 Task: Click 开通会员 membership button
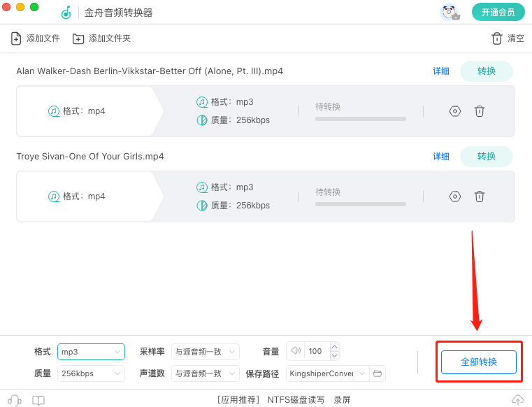pyautogui.click(x=498, y=12)
